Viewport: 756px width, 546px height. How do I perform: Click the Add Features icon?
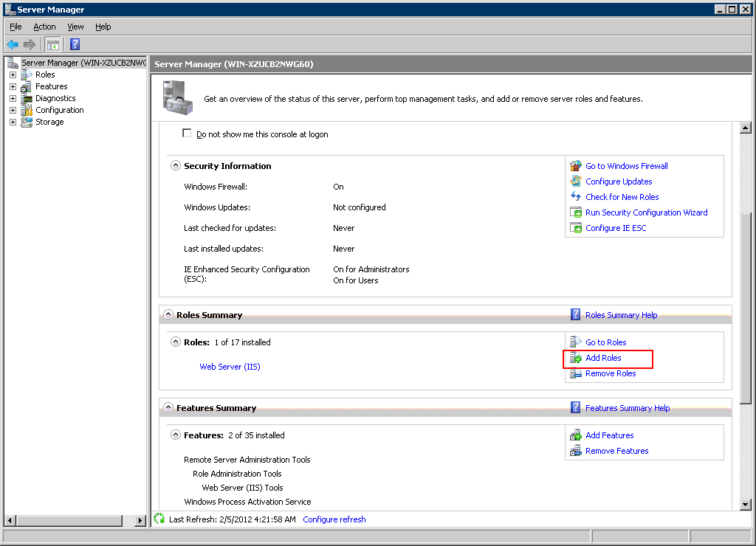tap(576, 435)
